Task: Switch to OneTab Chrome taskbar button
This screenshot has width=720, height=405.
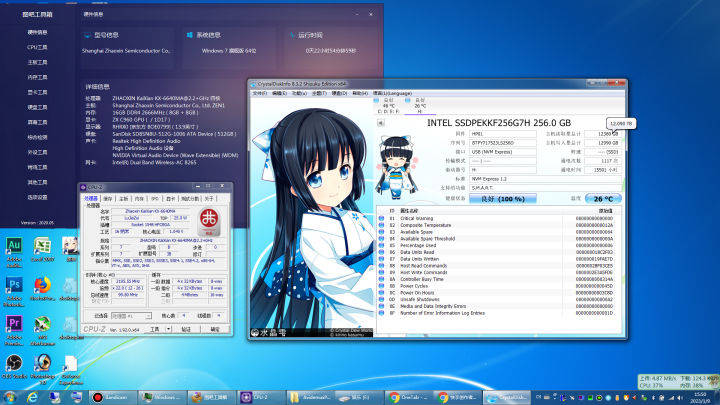Action: pyautogui.click(x=409, y=397)
